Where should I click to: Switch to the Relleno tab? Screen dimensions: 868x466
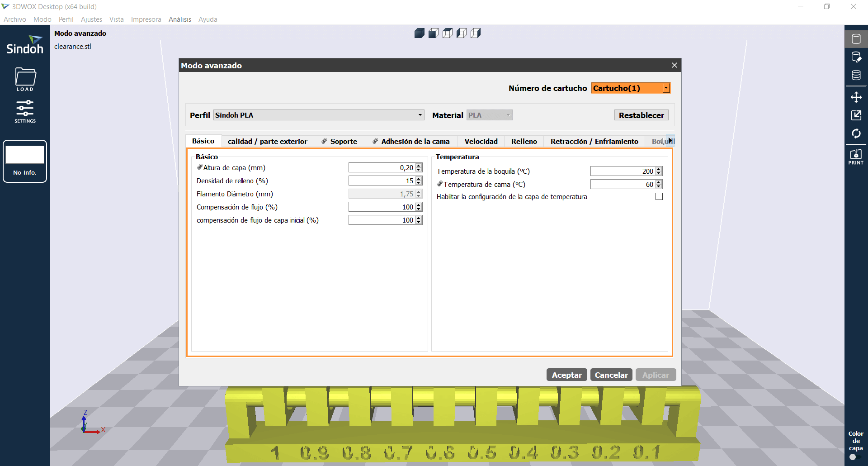click(x=524, y=141)
